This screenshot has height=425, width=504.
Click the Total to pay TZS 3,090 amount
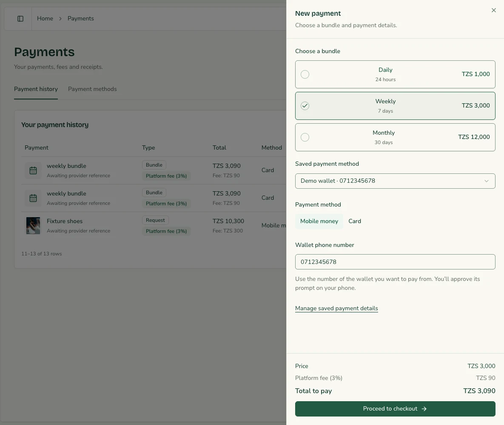479,391
